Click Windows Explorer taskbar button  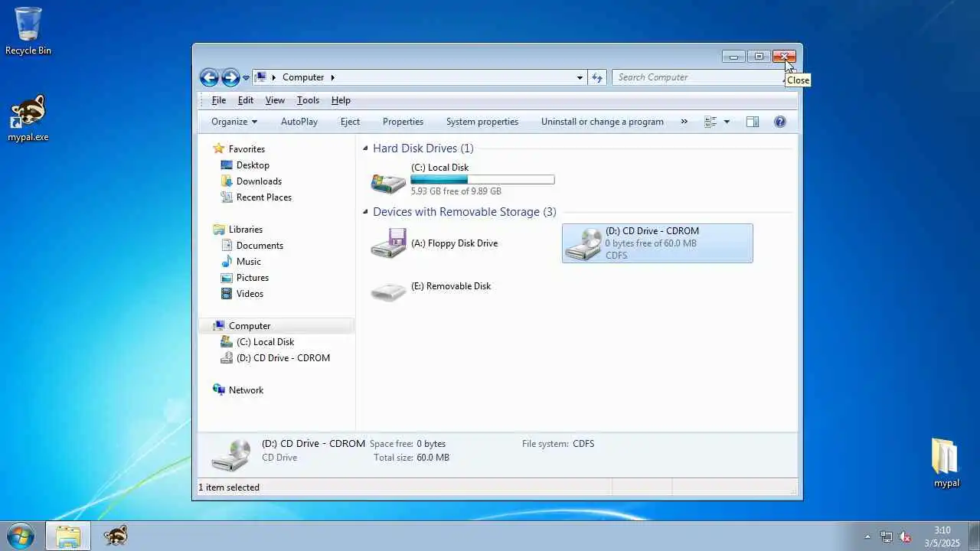pos(68,536)
